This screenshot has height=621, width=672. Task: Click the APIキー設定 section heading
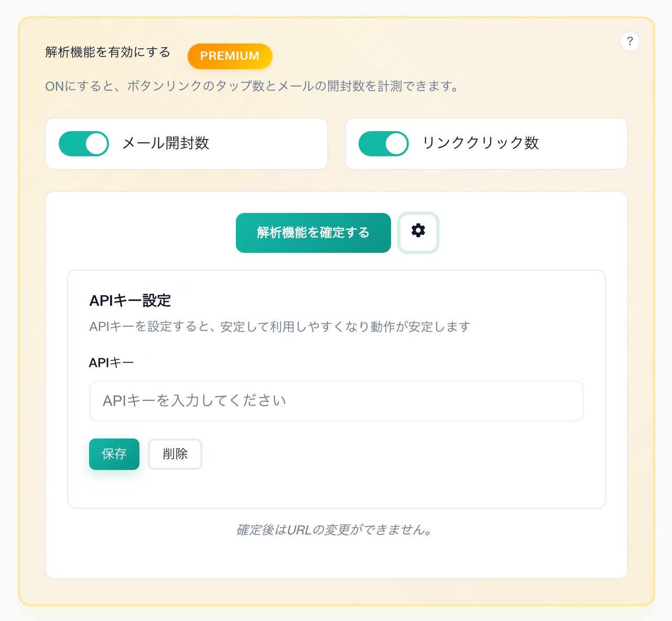[130, 301]
